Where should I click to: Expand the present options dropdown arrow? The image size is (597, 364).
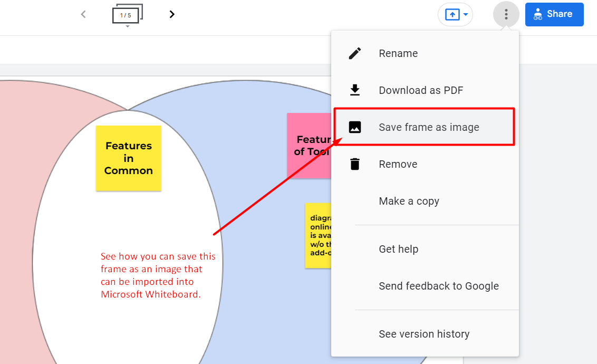click(466, 15)
